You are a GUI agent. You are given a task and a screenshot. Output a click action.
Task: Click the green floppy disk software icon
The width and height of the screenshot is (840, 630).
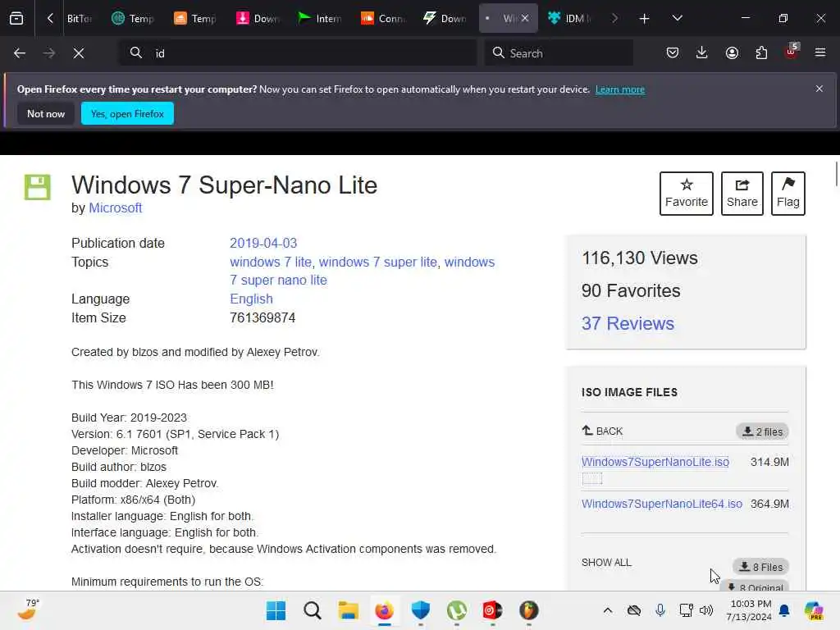click(x=38, y=187)
